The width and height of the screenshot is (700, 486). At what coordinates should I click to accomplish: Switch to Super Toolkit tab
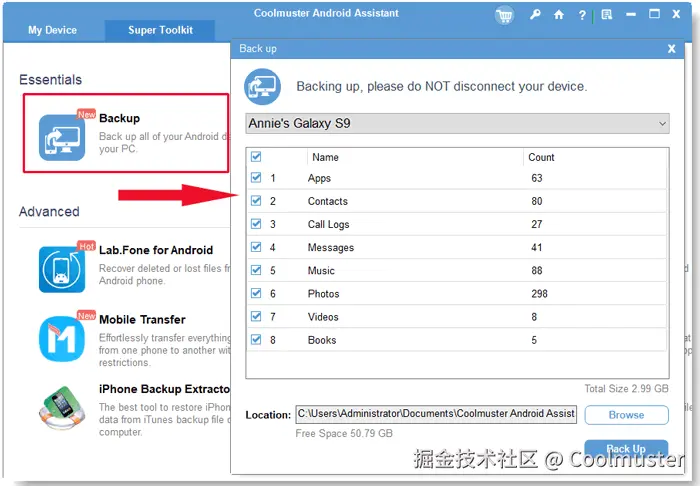pyautogui.click(x=160, y=30)
